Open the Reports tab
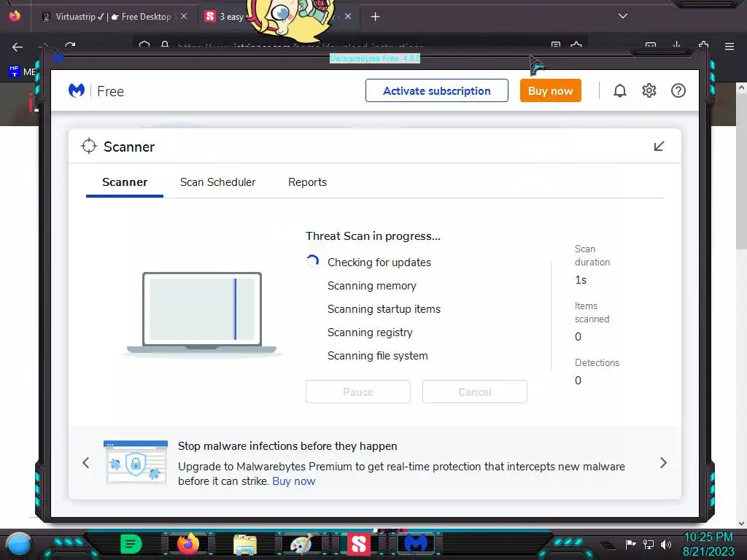 pos(307,182)
